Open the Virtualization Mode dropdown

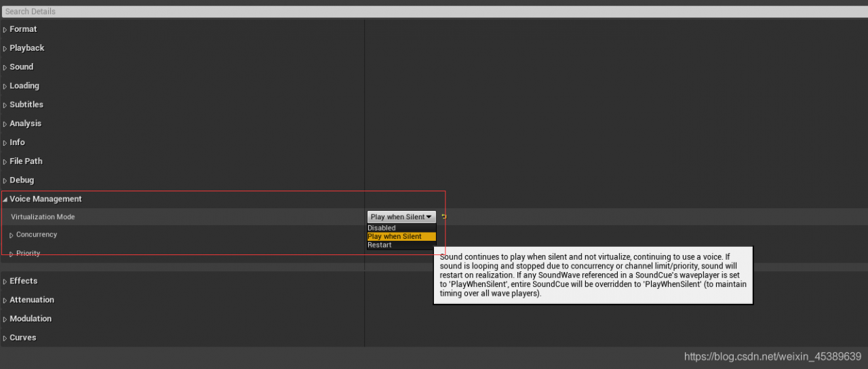pyautogui.click(x=401, y=217)
